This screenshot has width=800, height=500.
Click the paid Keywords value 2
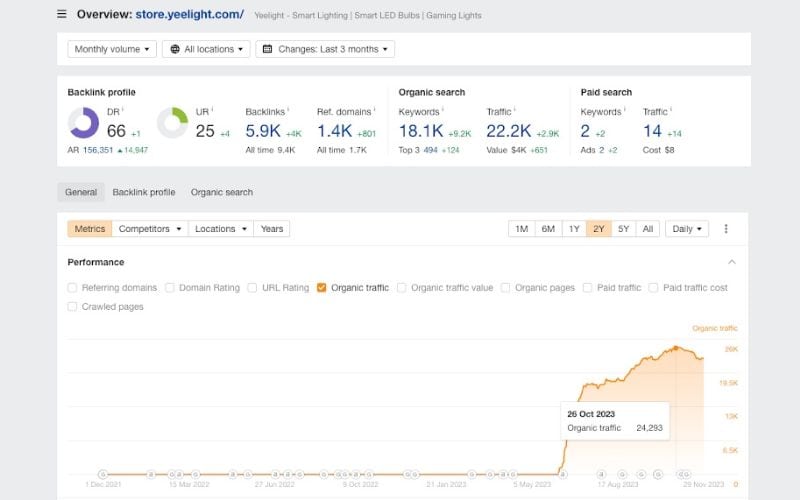585,131
